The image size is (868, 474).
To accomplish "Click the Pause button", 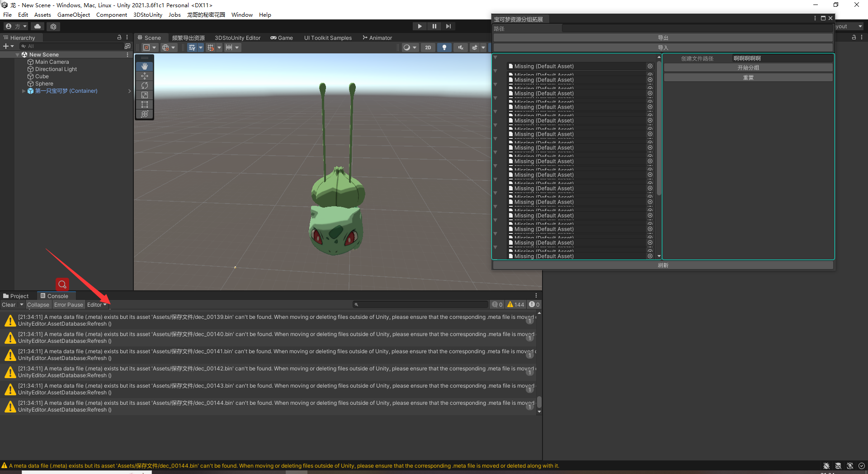I will (434, 26).
